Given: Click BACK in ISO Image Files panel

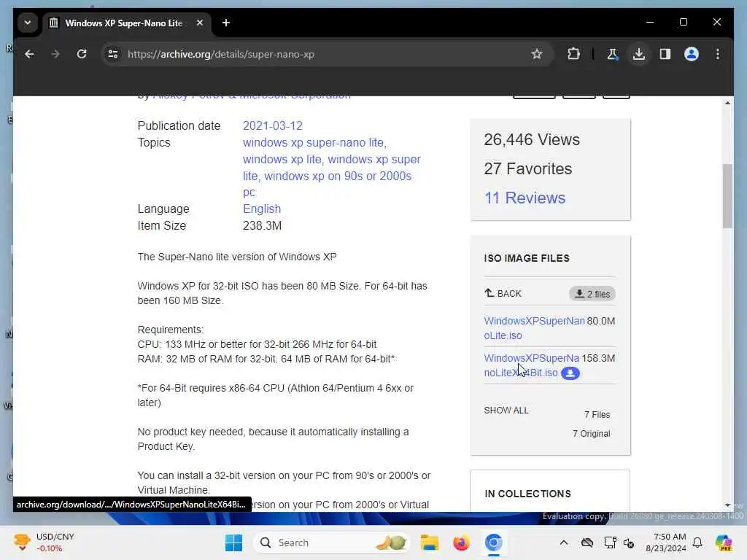Looking at the screenshot, I should (503, 293).
